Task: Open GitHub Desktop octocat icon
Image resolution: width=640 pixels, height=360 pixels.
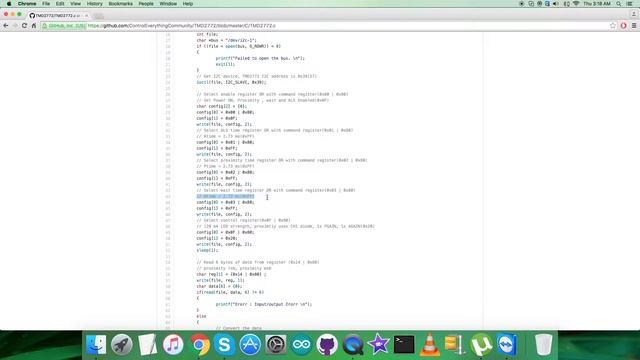Action: pyautogui.click(x=327, y=345)
